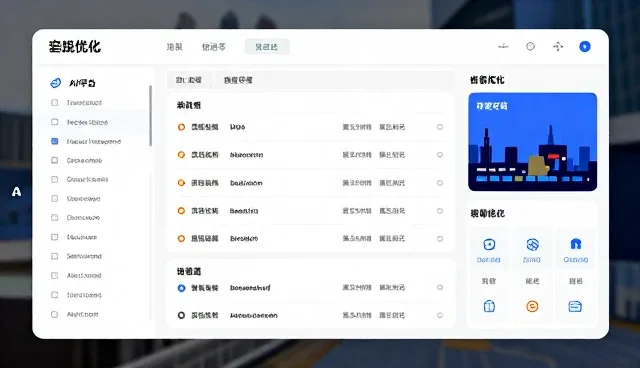Screen dimensions: 640x368
Task: Open the blue city skyline card
Action: pos(532,142)
